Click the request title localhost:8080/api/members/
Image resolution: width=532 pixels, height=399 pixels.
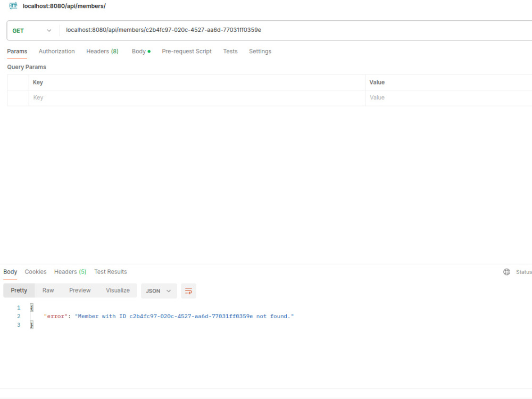64,6
